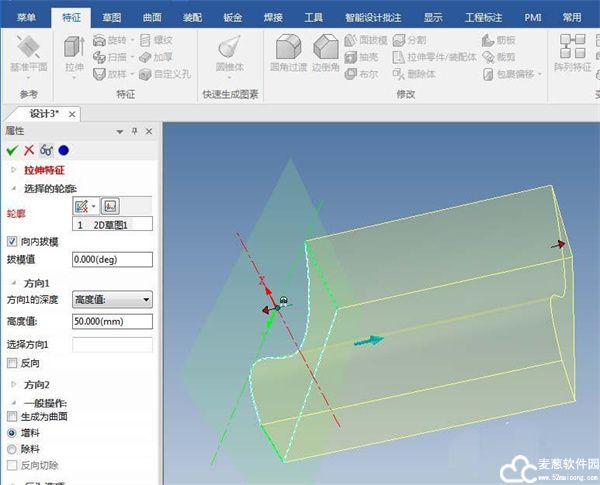Select the 增料 radio button

pyautogui.click(x=12, y=433)
